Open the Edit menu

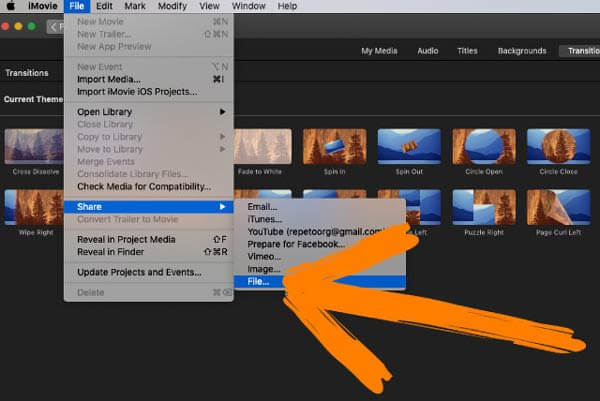104,6
